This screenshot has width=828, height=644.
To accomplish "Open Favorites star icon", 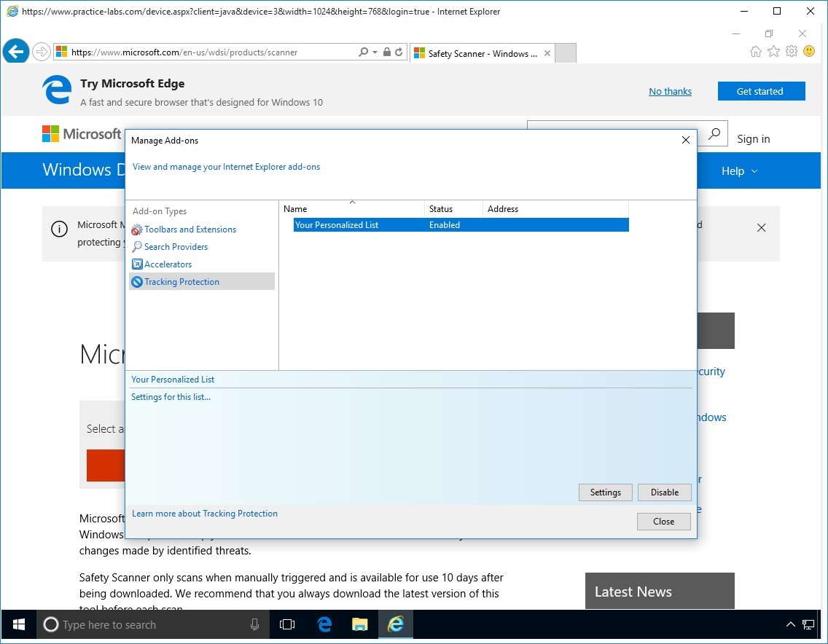I will coord(773,52).
